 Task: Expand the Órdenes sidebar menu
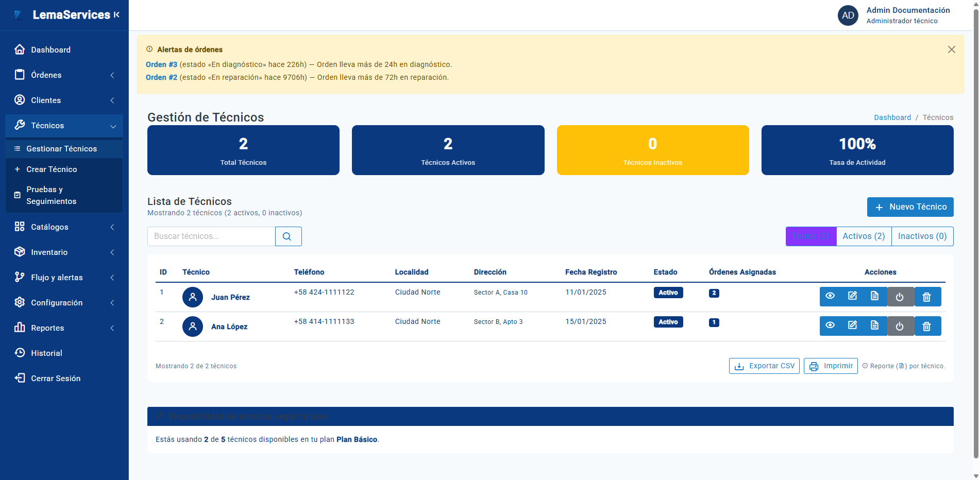click(64, 75)
